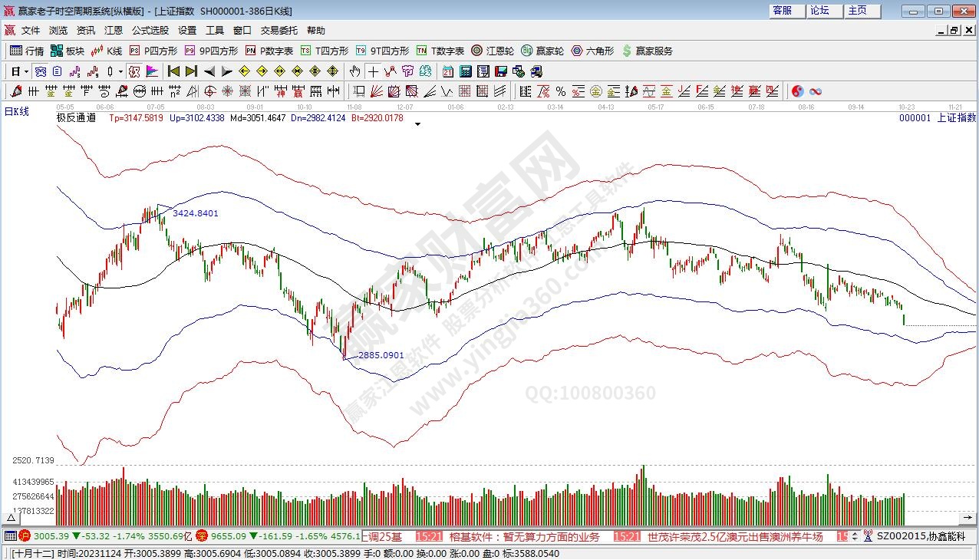979x560 pixels.
Task: Expand the 极反通道 indicator dropdown triangle
Action: (x=417, y=123)
